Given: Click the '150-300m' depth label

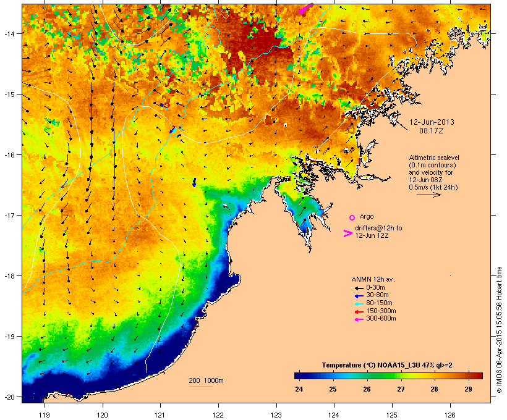Looking at the screenshot, I should [381, 311].
